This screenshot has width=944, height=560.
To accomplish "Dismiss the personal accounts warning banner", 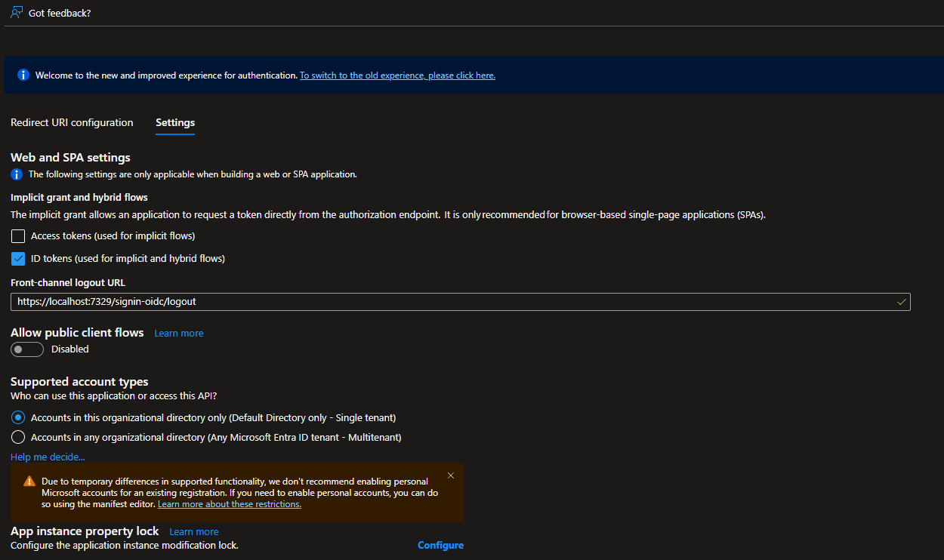I will (451, 475).
